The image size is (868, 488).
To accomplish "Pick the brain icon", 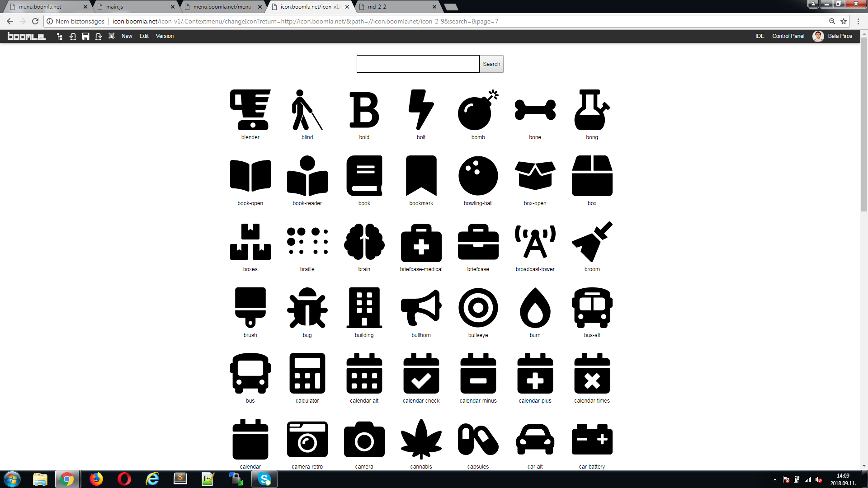I will [364, 242].
